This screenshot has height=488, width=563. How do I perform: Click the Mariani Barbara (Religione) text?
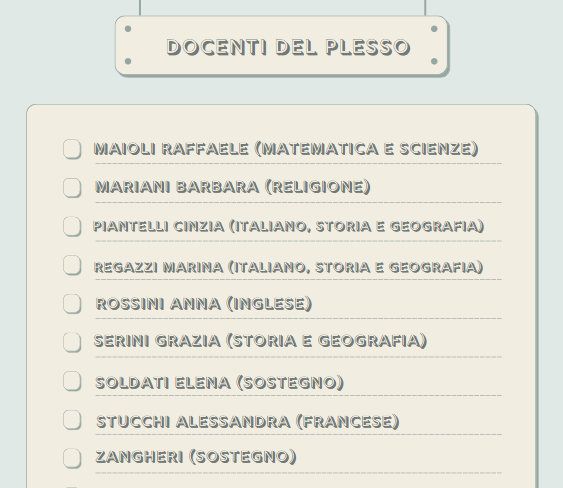tap(233, 187)
